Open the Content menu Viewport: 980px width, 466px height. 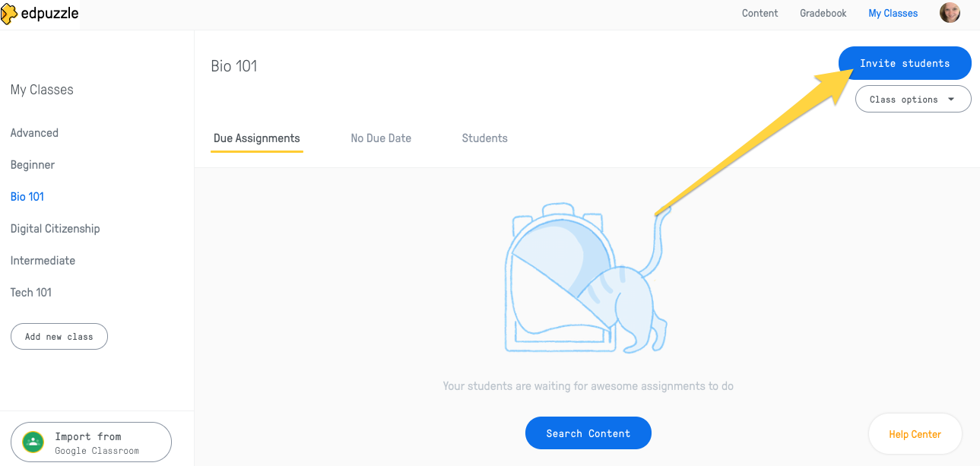coord(760,13)
